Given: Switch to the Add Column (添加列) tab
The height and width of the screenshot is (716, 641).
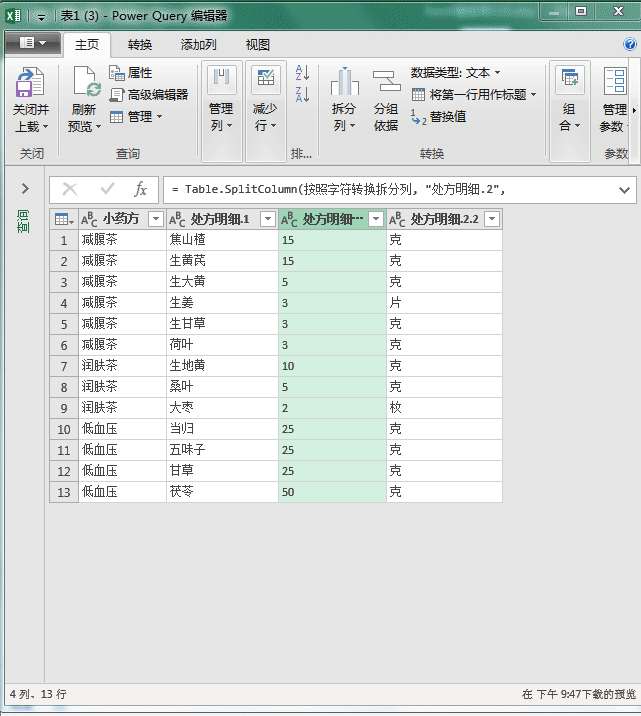Looking at the screenshot, I should [198, 44].
